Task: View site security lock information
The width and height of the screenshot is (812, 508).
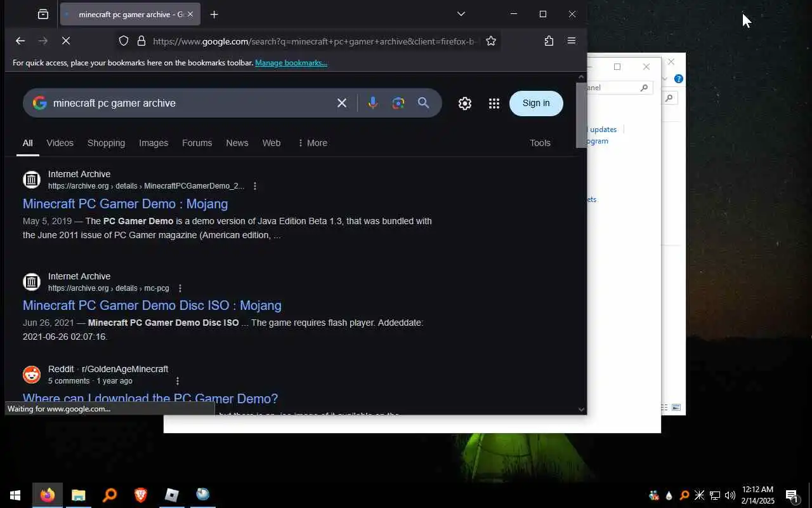Action: [x=141, y=41]
